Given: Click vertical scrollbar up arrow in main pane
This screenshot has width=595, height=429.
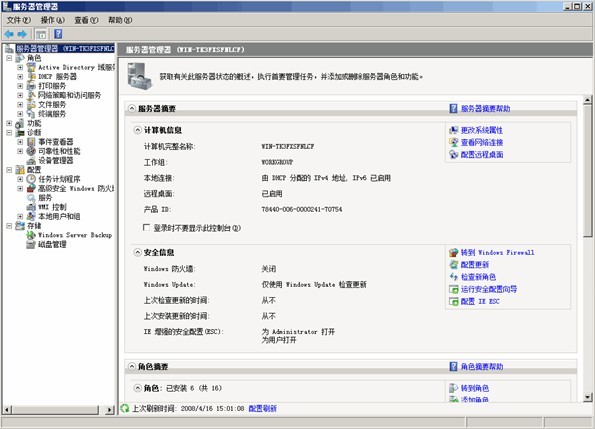Looking at the screenshot, I should pos(587,100).
